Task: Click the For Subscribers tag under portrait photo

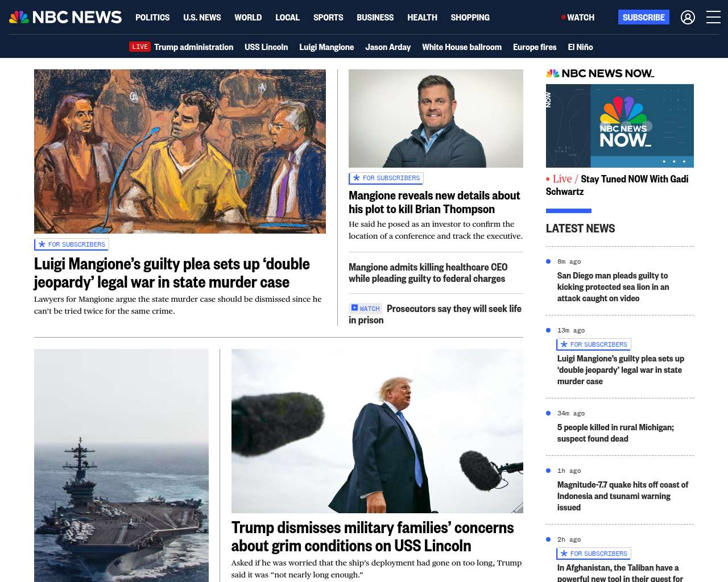Action: (x=386, y=178)
